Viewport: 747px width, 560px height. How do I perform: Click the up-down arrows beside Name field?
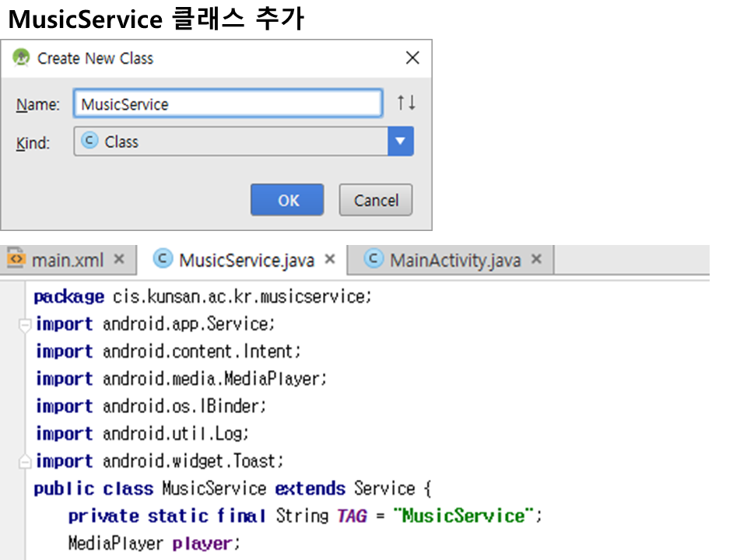click(x=406, y=103)
